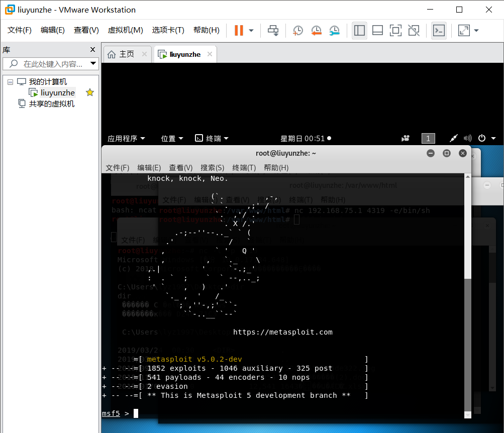The height and width of the screenshot is (433, 504).
Task: Click the msf5 prompt text
Action: (x=111, y=413)
